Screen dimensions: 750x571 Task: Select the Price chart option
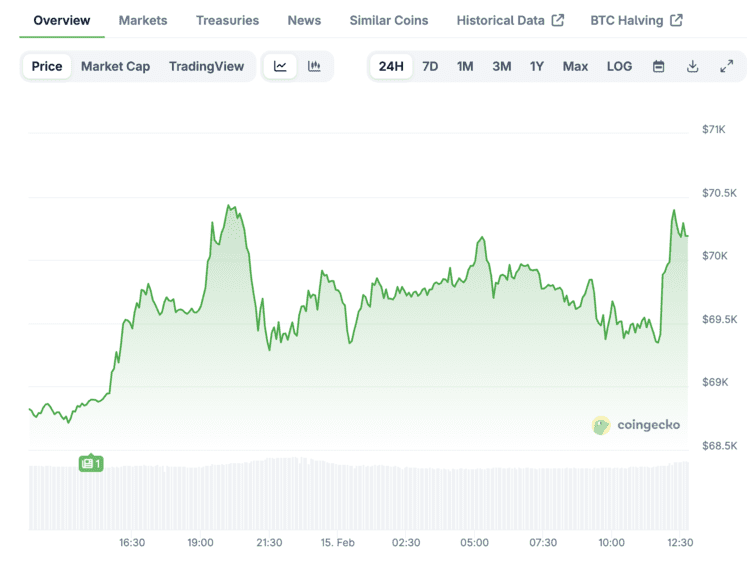click(x=47, y=67)
